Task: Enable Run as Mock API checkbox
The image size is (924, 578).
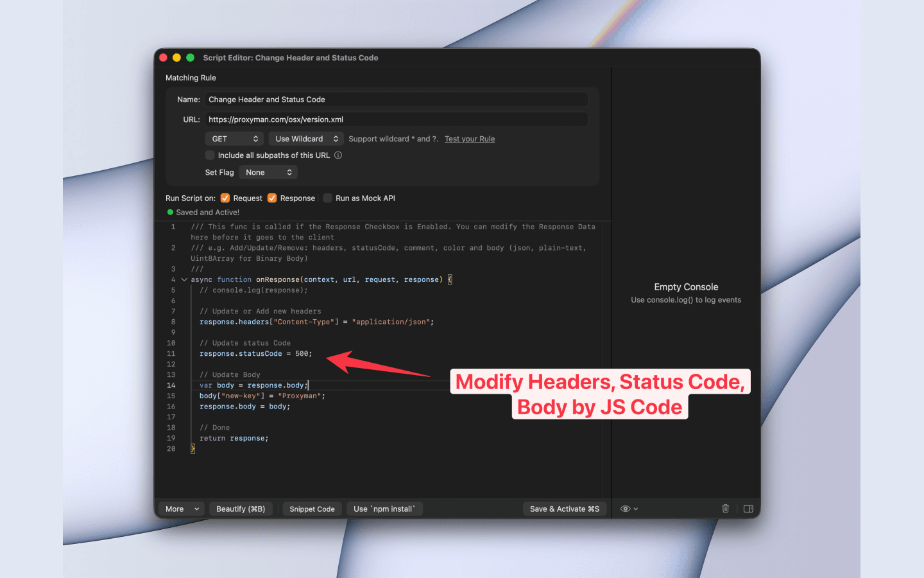Action: [327, 198]
